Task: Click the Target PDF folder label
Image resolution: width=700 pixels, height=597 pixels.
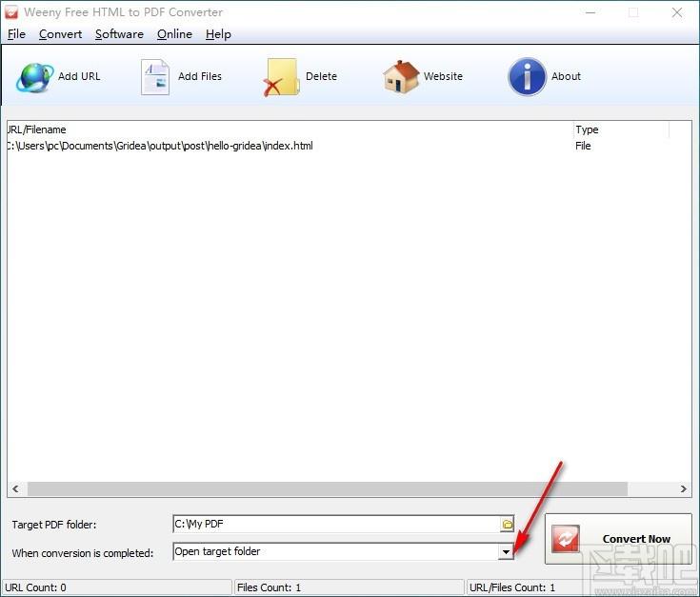Action: [x=54, y=525]
